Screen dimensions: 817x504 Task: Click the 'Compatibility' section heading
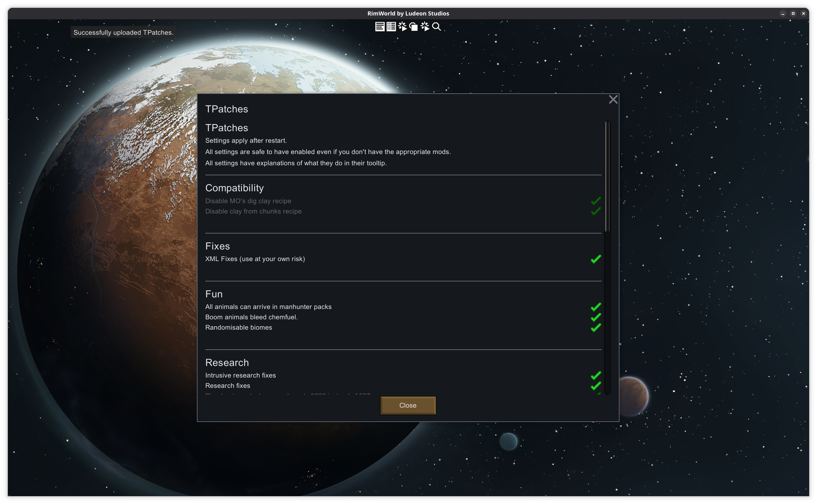coord(234,188)
